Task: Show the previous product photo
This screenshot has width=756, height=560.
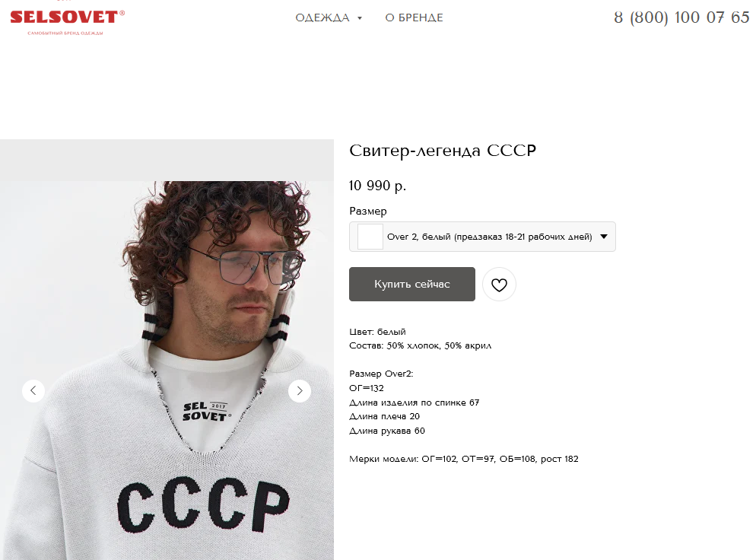Action: (33, 390)
